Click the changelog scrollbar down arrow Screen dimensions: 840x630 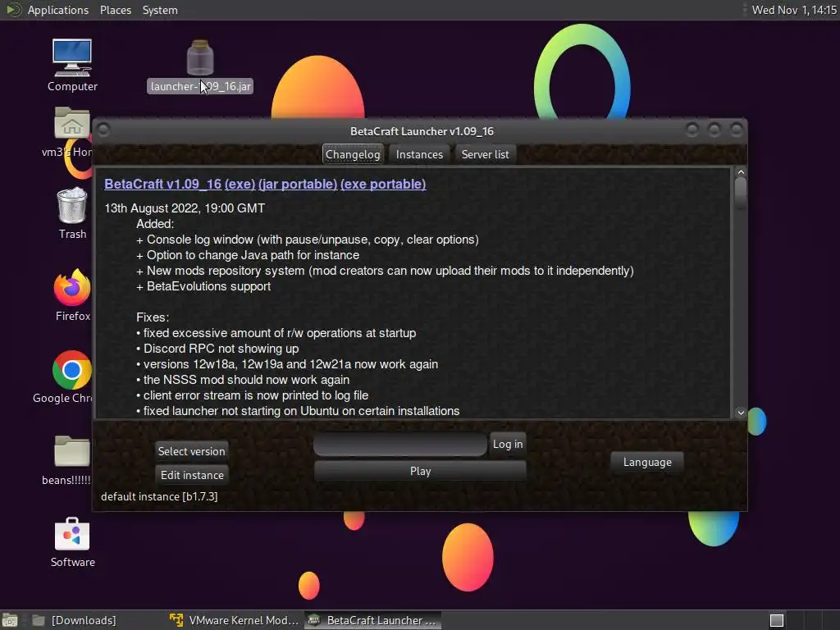point(741,413)
